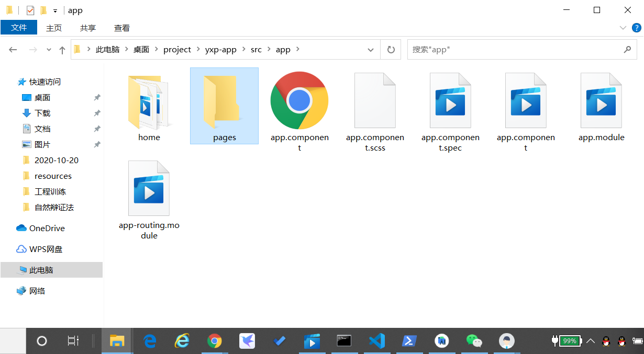The height and width of the screenshot is (354, 644).
Task: Go up one level with Up arrow
Action: (62, 50)
